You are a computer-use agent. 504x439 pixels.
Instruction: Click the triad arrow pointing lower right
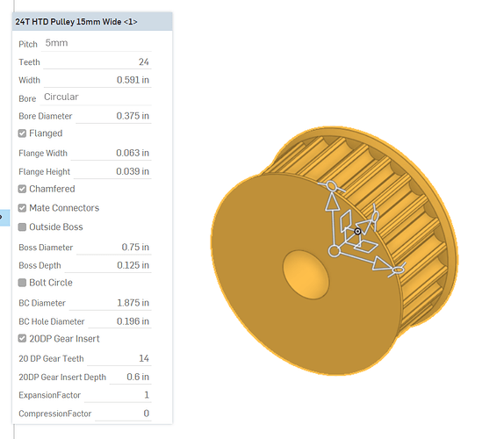click(x=382, y=264)
